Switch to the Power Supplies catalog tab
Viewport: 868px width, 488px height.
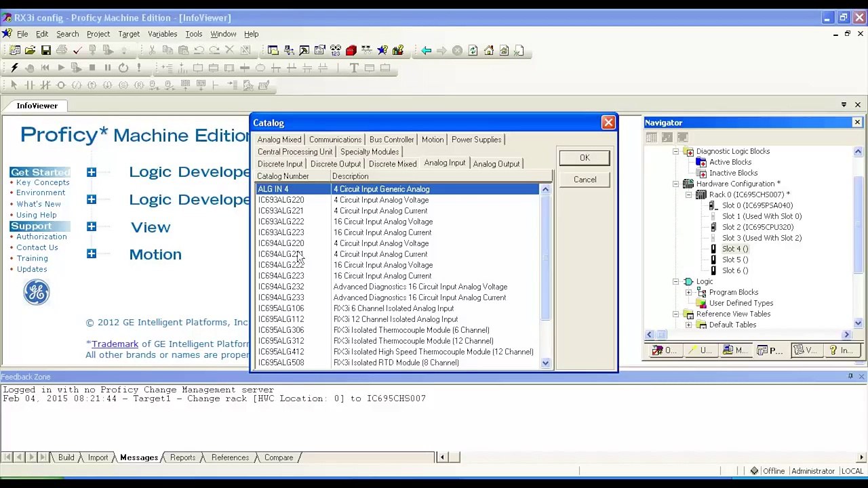coord(476,140)
